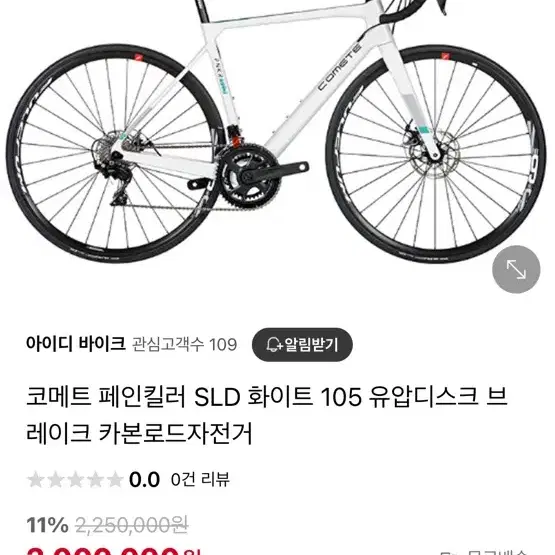Tap the COMETE logo on bike frame
The image size is (555, 555).
[x=339, y=67]
